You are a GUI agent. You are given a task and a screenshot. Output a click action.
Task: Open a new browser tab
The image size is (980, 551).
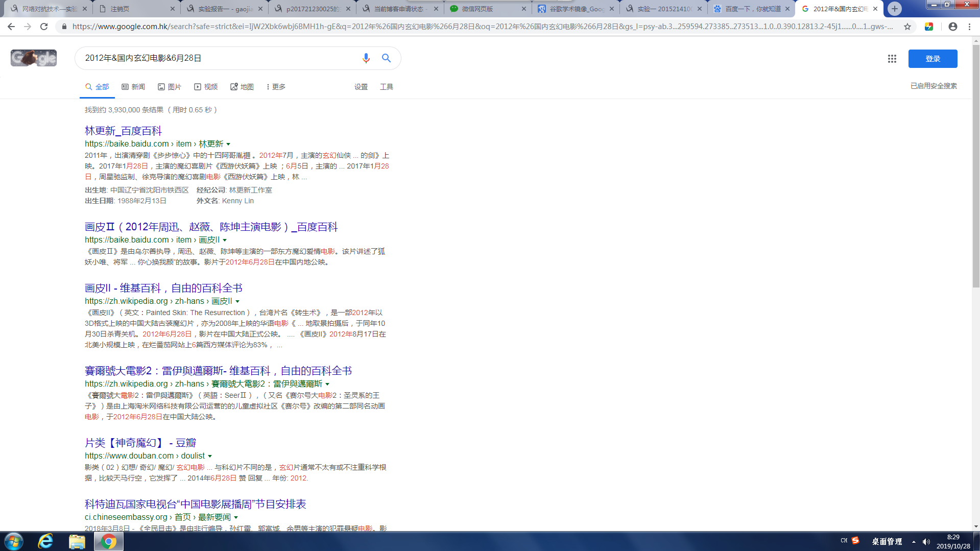pos(894,9)
